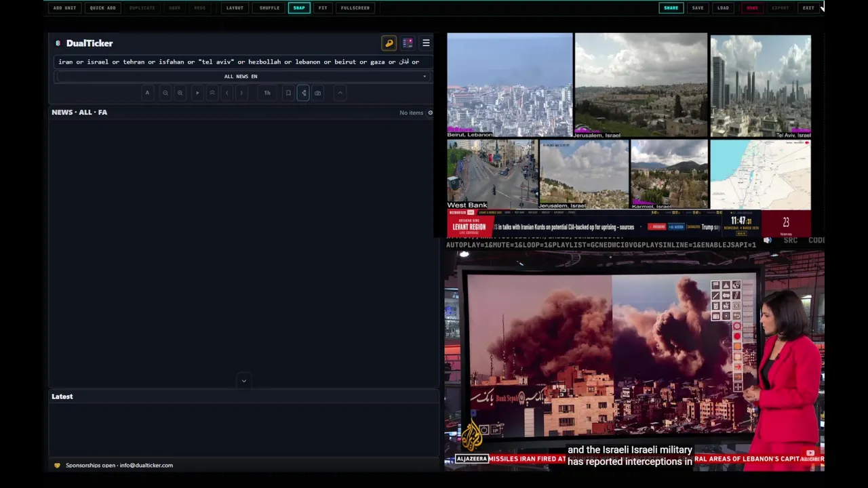Go to next with the right arrow icon
868x488 pixels.
pos(241,93)
